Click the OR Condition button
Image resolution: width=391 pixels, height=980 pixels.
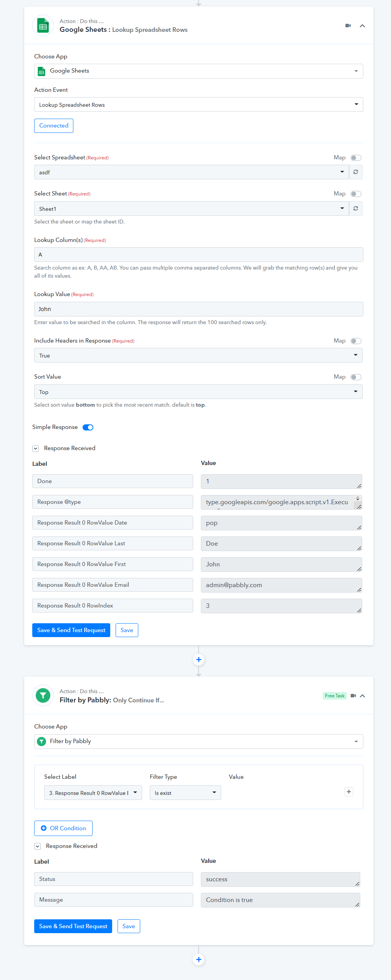point(63,828)
